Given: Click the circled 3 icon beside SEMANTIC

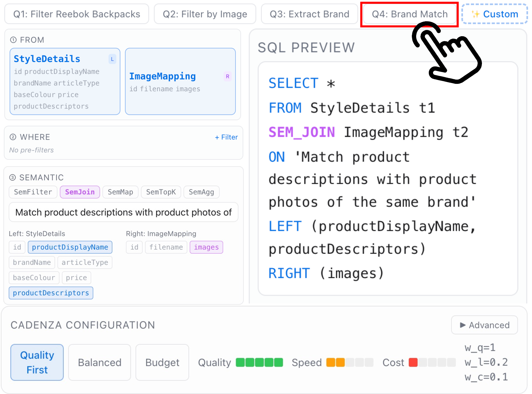Looking at the screenshot, I should pyautogui.click(x=12, y=177).
